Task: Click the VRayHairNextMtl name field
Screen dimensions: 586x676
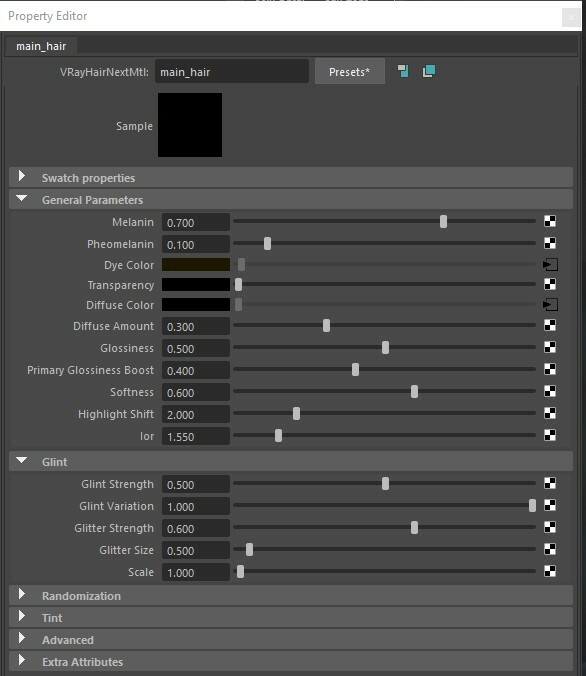Action: tap(232, 72)
